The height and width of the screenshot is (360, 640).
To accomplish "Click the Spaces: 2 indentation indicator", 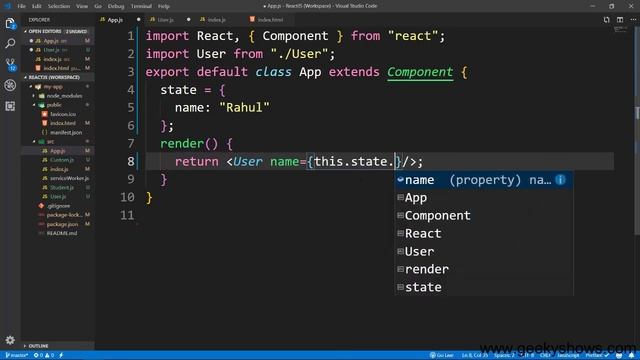I will tap(504, 356).
